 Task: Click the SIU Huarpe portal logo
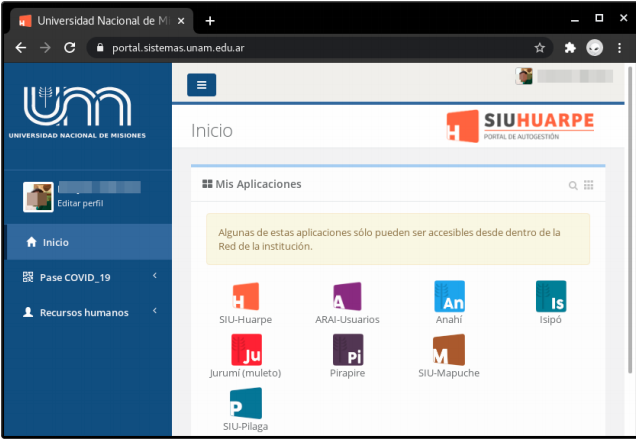520,126
